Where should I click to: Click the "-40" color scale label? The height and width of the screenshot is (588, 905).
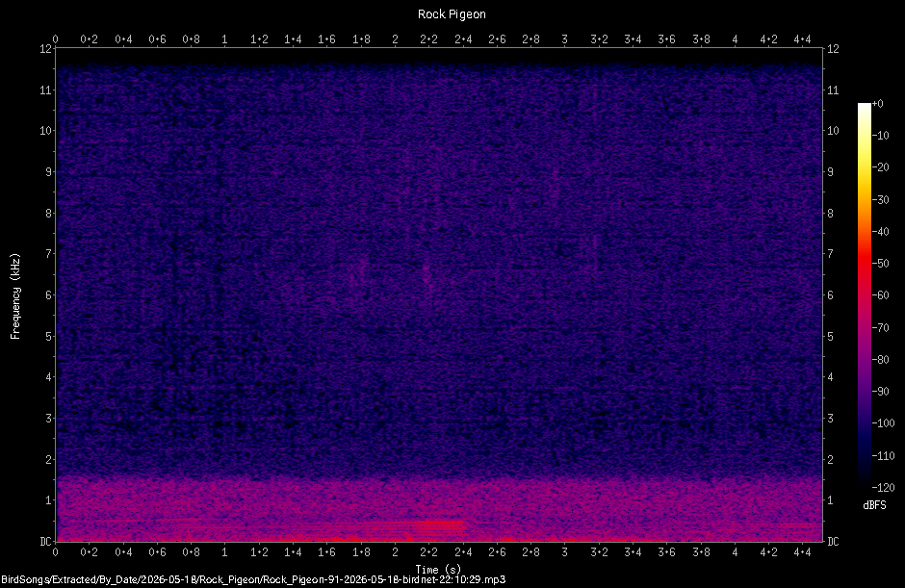pos(880,231)
